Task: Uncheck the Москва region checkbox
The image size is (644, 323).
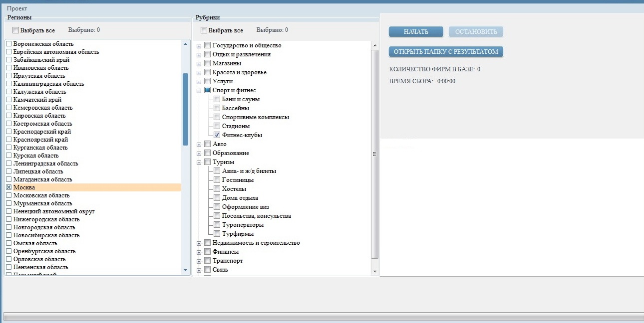Action: 8,187
